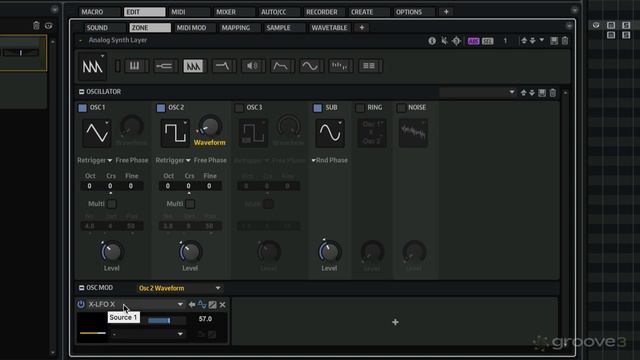Collapse the OSC MOD section
This screenshot has width=640, height=360.
[81, 288]
